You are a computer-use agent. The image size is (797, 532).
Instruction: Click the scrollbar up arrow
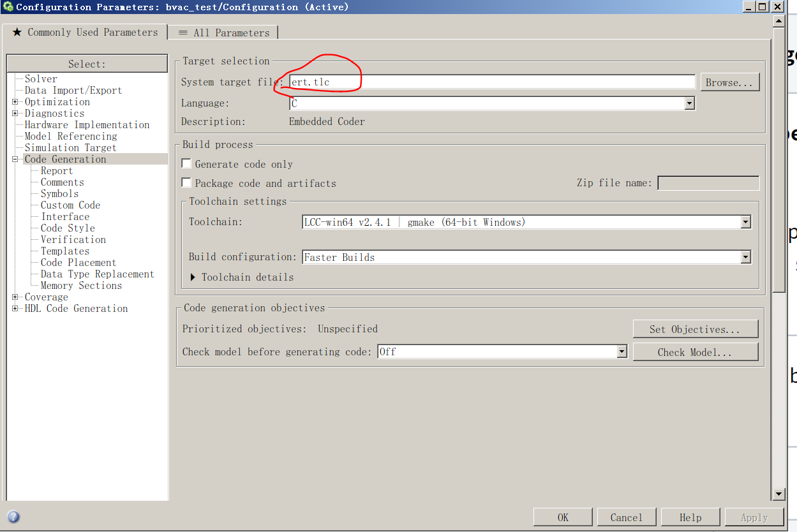pos(779,20)
